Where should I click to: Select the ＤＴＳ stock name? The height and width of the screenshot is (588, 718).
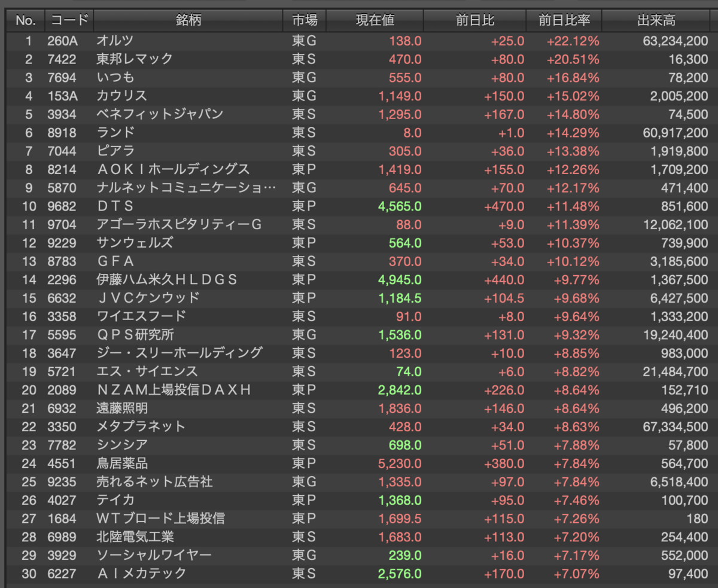114,206
